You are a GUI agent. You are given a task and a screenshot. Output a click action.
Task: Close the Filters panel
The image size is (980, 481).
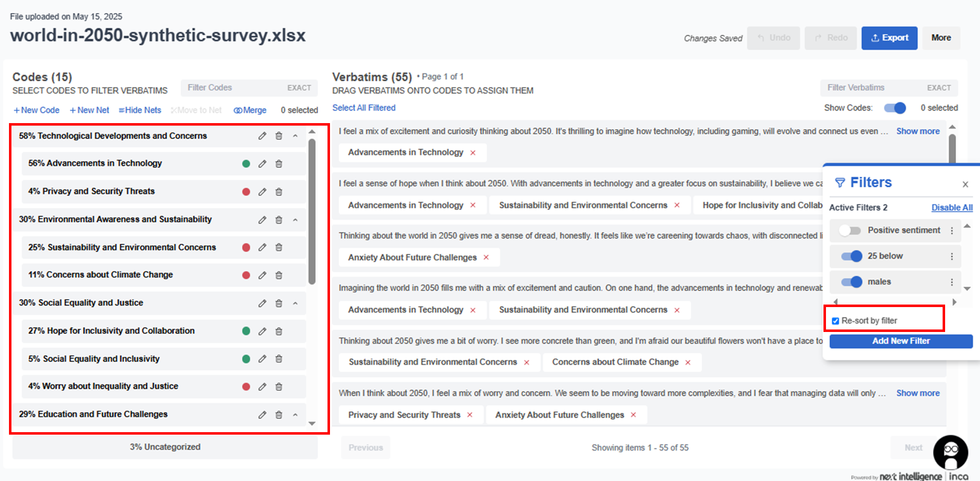[965, 184]
